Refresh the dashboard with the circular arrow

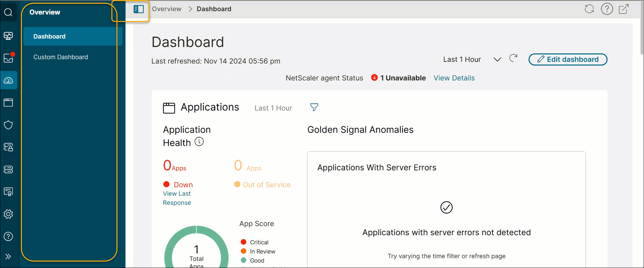513,58
